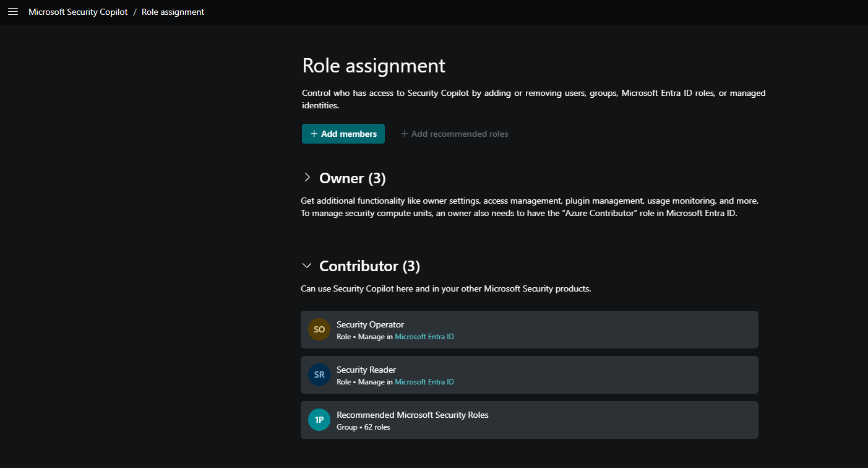Open Microsoft Entra ID link under Security Reader
868x468 pixels.
(x=424, y=382)
